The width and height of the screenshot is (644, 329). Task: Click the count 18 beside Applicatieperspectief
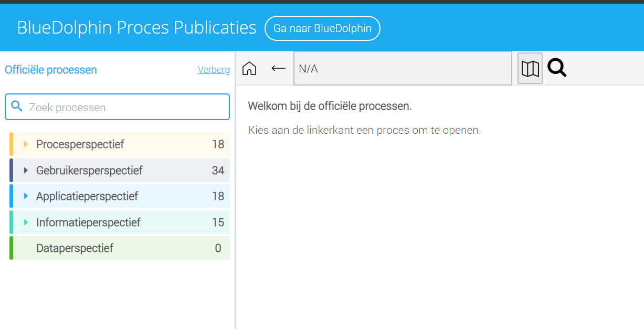[x=218, y=196]
